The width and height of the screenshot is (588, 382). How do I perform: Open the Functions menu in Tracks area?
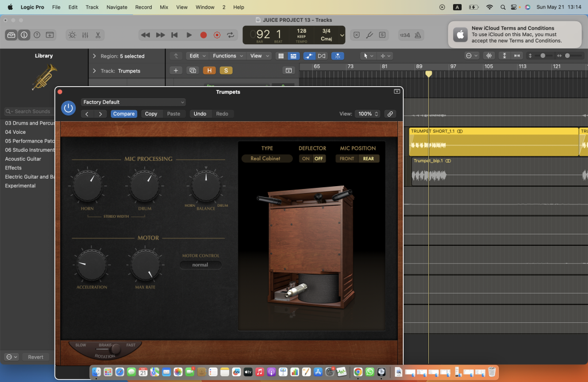(x=228, y=56)
